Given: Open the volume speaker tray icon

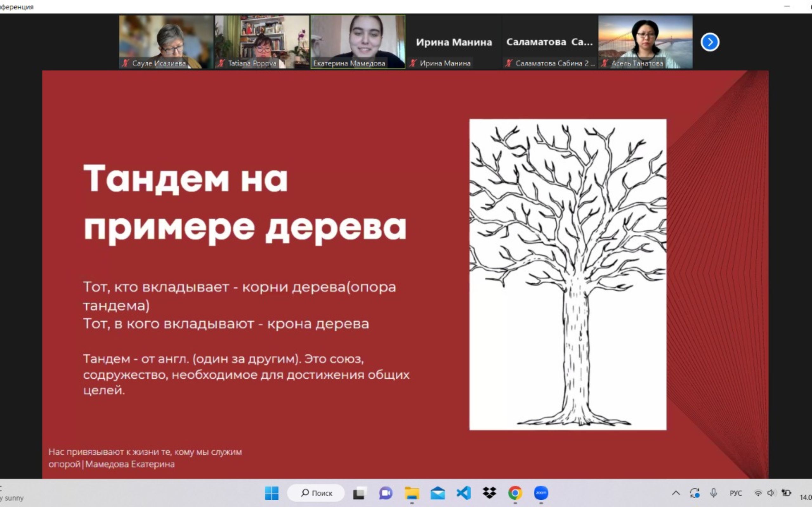Looking at the screenshot, I should coord(771,493).
